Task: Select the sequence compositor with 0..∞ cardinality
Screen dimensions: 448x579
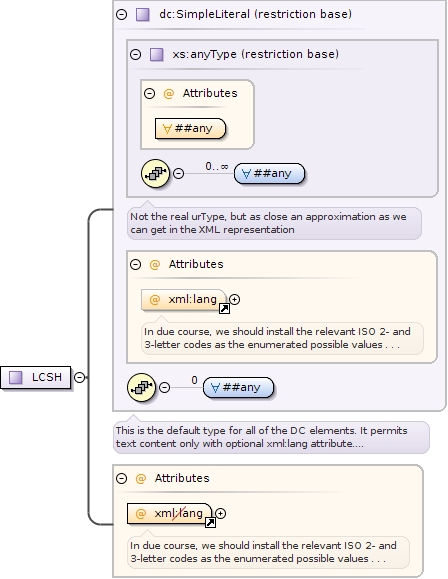Action: pos(155,173)
